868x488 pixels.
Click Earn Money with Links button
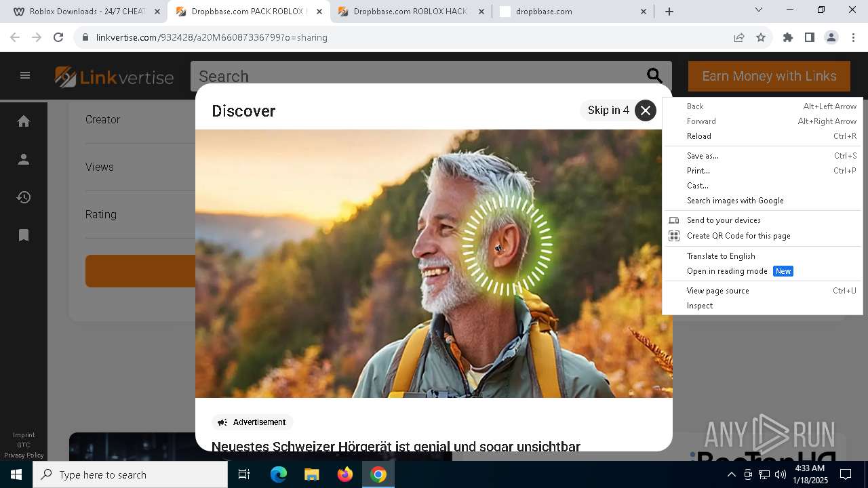tap(769, 76)
